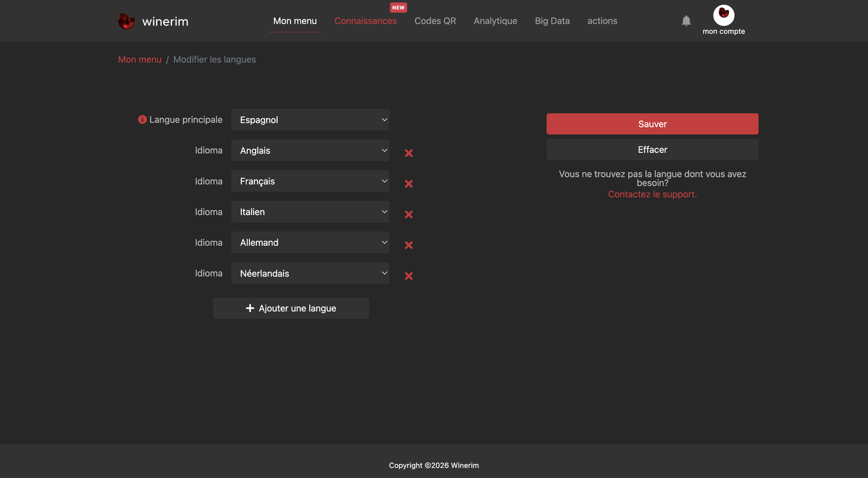868x478 pixels.
Task: Remove the Néerlandais language row
Action: (x=409, y=276)
